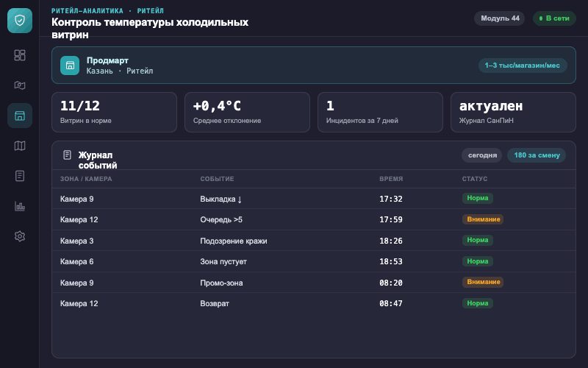Viewport: 588px width, 368px height.
Task: Click the Выкладка ↓ event cell
Action: click(x=221, y=199)
